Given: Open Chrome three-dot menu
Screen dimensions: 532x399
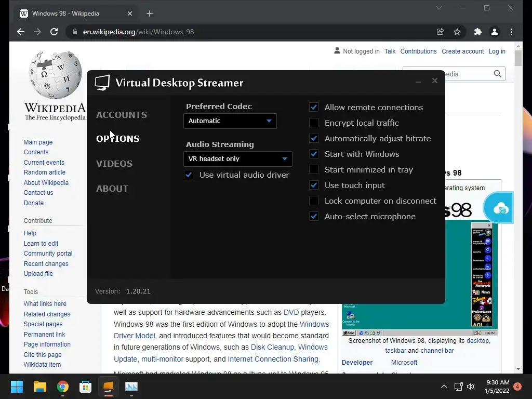Looking at the screenshot, I should 511,32.
